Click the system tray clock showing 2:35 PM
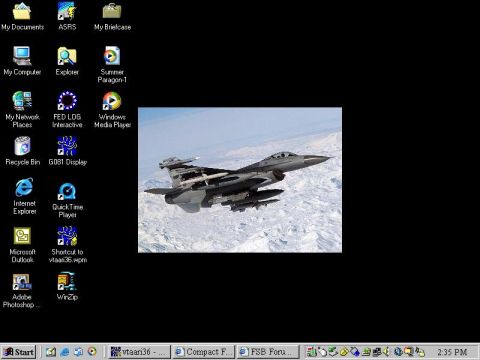 (452, 352)
